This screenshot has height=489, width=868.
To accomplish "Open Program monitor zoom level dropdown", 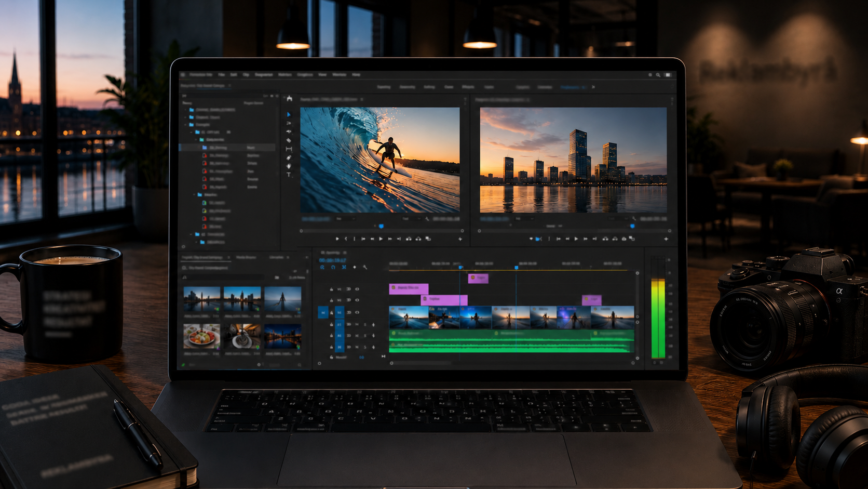I will click(524, 219).
